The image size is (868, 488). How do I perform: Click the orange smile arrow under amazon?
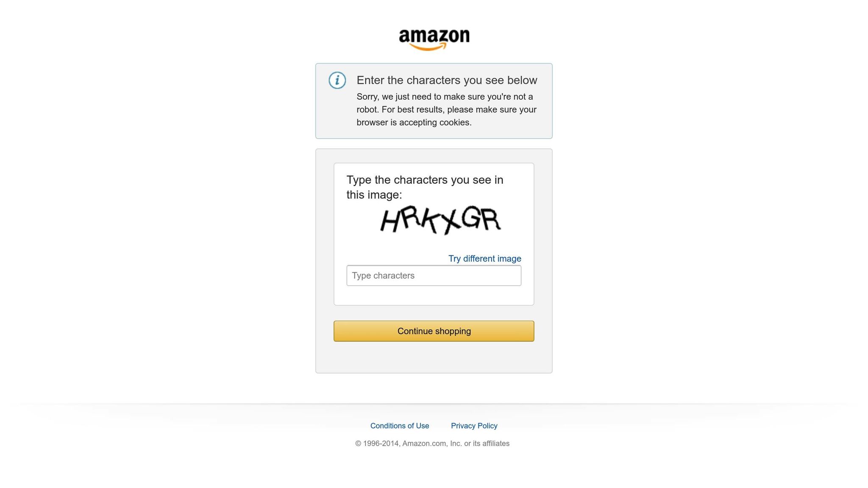coord(428,47)
